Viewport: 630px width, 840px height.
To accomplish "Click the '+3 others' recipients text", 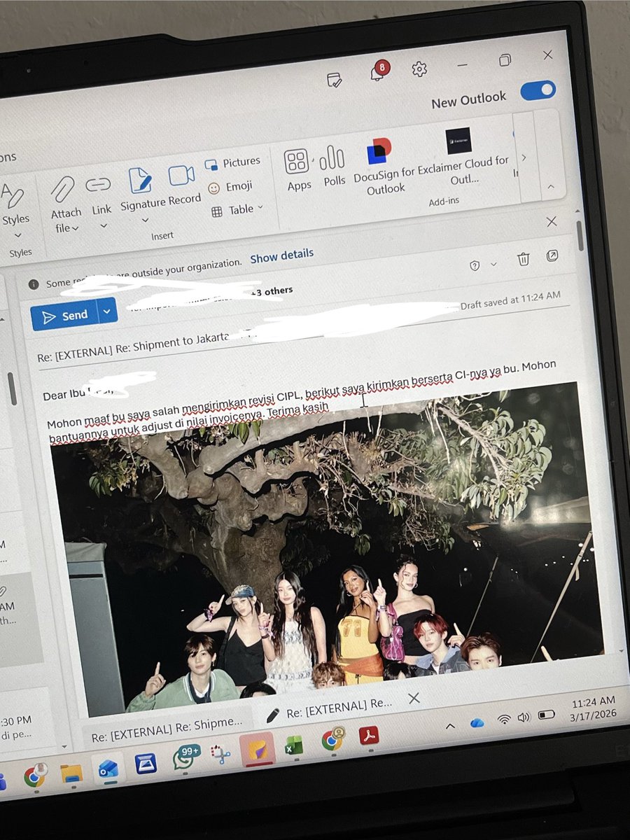I will [x=270, y=290].
